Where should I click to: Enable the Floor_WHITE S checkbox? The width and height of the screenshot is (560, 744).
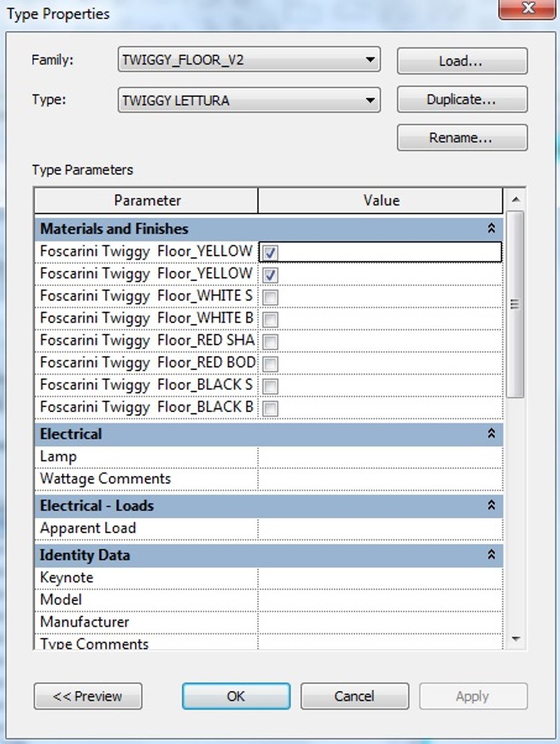point(270,297)
